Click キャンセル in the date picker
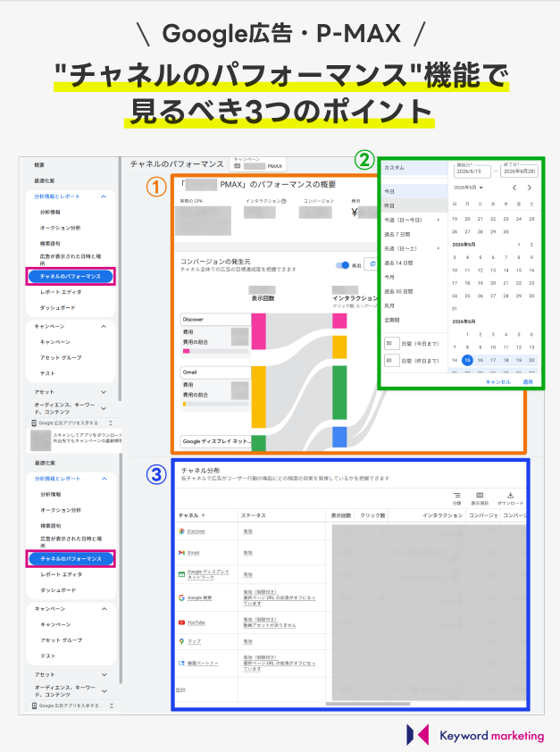The height and width of the screenshot is (752, 560). pos(497,381)
